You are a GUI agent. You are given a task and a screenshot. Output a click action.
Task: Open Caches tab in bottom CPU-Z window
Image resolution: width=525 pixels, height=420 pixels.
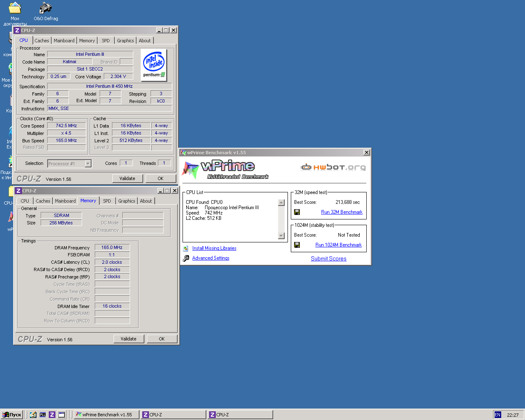(43, 201)
